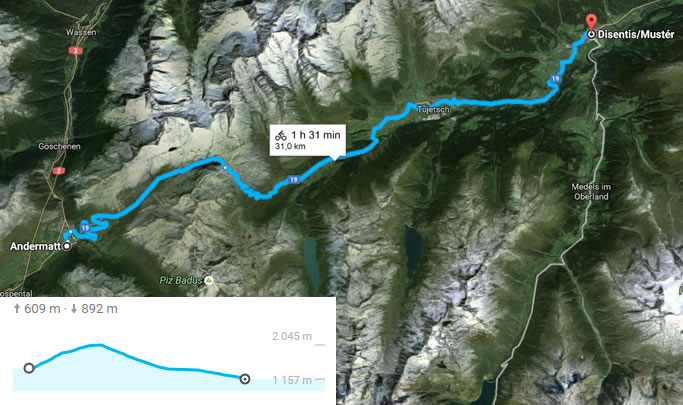Click the Piz Badus mountain peak icon

[209, 280]
